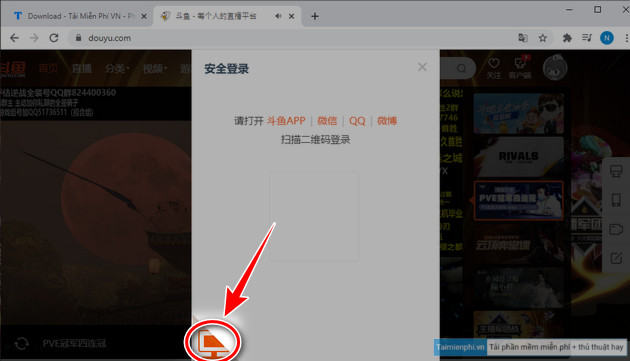Open 客户端 download icon
630x361 pixels.
(520, 68)
